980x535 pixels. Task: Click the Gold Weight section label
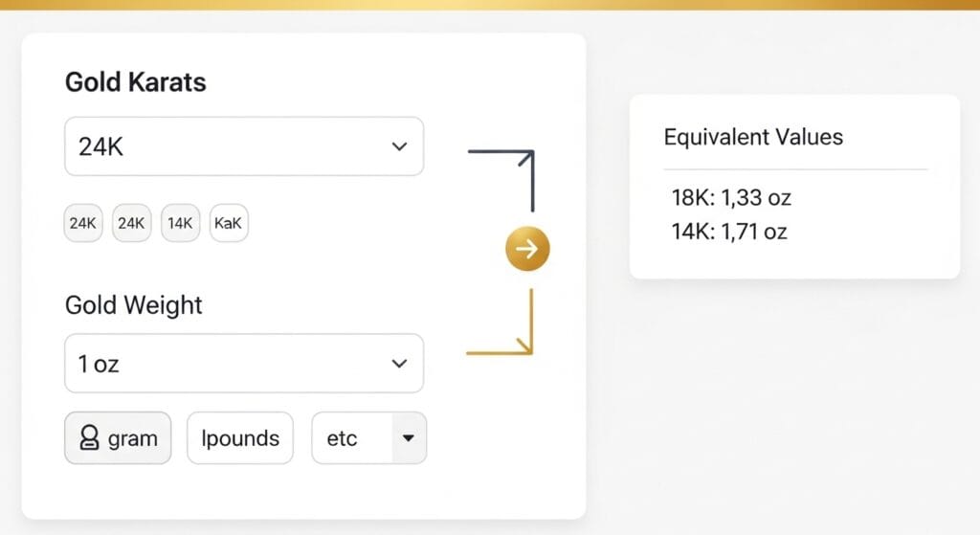[134, 305]
